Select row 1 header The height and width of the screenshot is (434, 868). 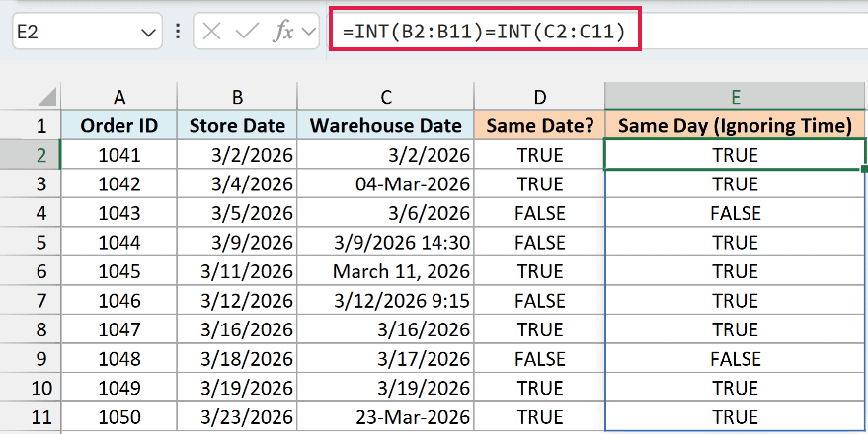(31, 125)
